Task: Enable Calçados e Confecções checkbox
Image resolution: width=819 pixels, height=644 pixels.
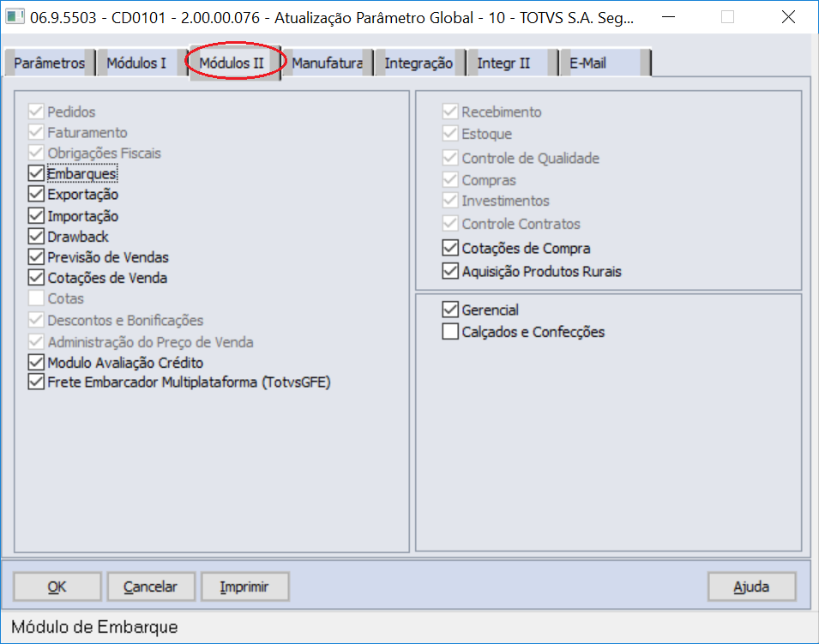Action: click(450, 332)
